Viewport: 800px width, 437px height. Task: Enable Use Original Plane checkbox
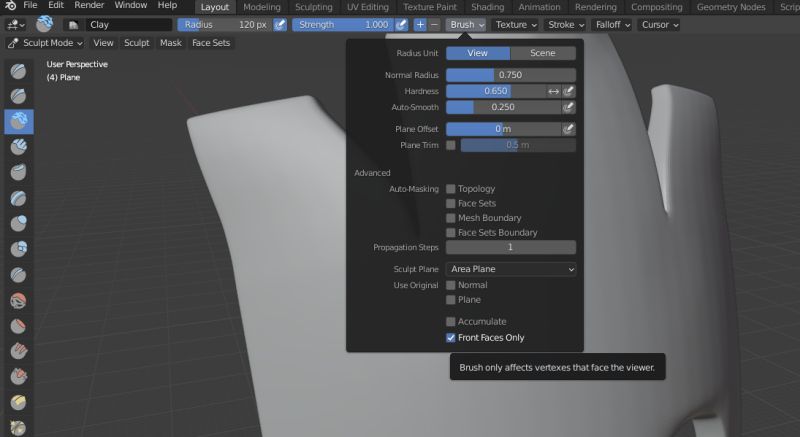click(451, 300)
